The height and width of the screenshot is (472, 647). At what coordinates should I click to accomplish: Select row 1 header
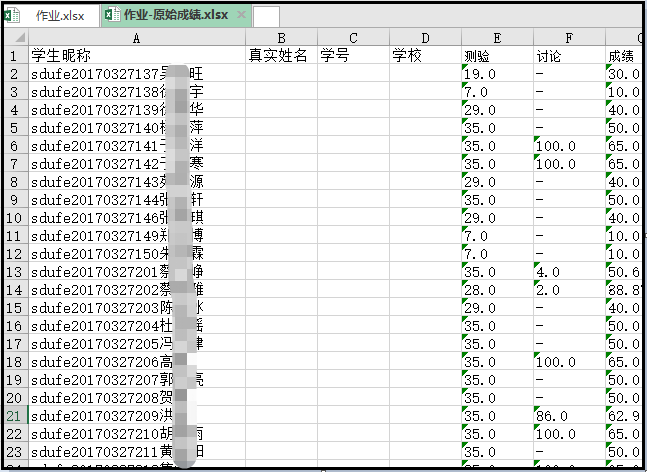click(x=16, y=55)
